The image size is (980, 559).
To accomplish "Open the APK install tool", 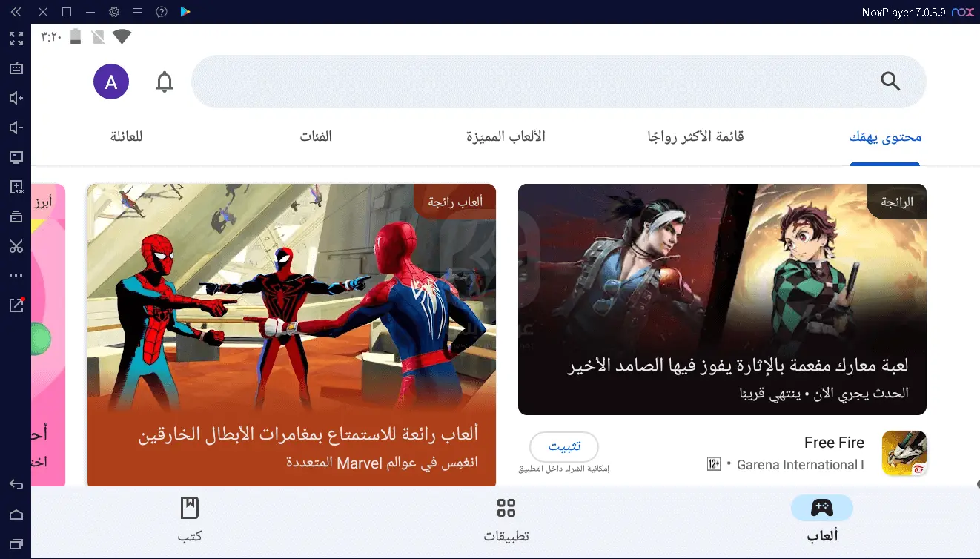I will (x=16, y=186).
